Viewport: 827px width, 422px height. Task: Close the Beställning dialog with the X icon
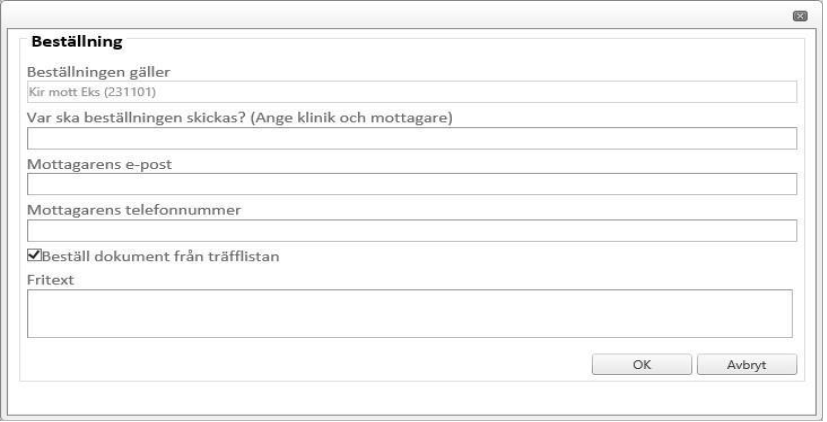(799, 16)
